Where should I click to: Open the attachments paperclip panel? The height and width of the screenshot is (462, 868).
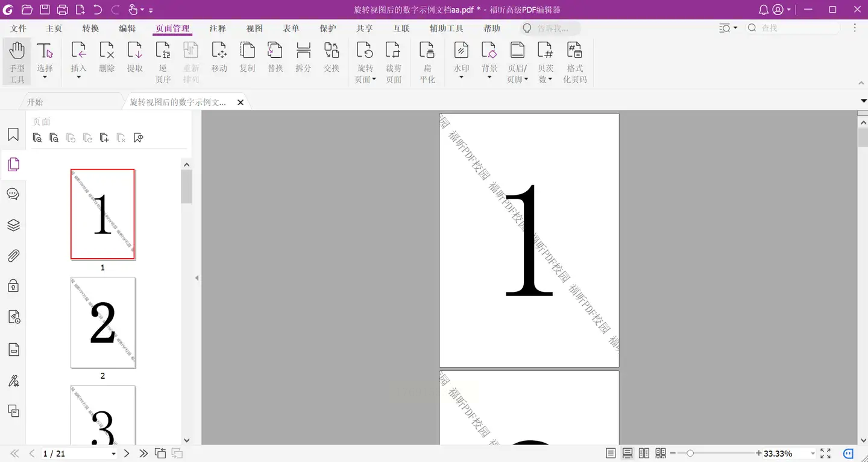coord(13,256)
